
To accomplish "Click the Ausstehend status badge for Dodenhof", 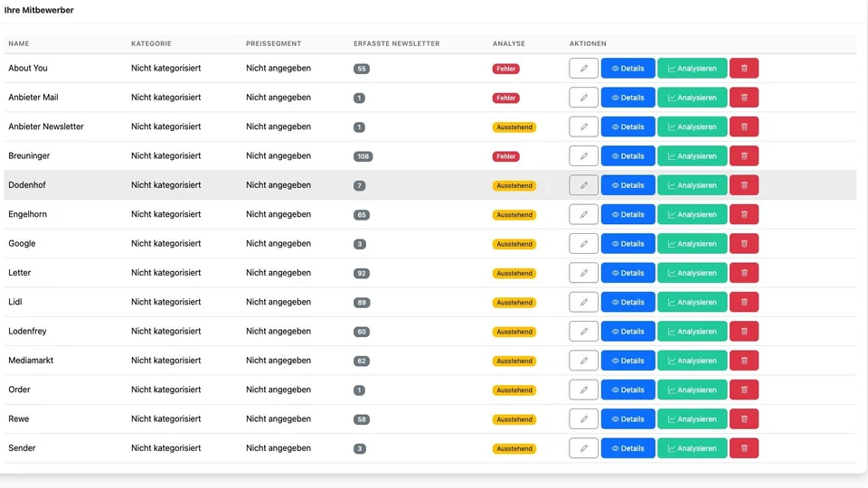I will point(514,186).
